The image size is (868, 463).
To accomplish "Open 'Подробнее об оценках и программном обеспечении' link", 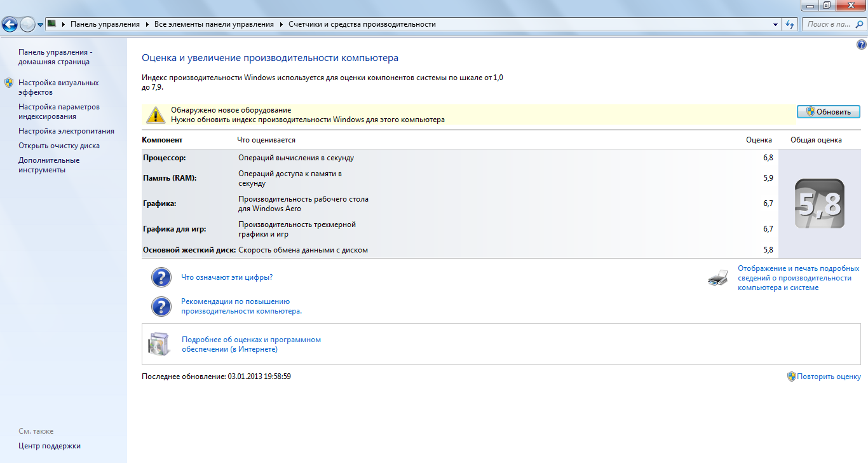I will click(x=251, y=344).
